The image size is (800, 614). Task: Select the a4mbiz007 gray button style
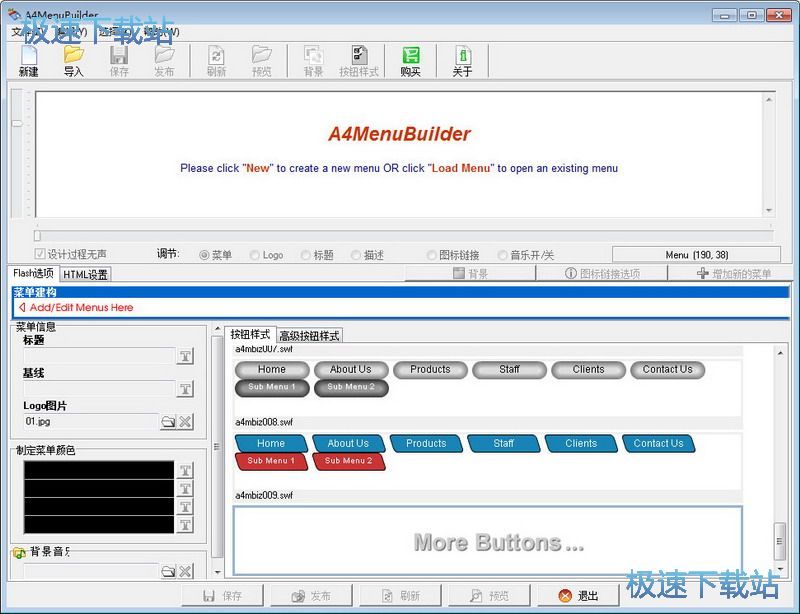(487, 388)
